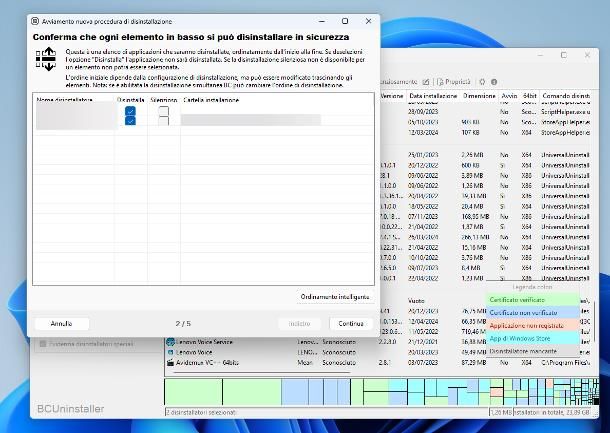Image resolution: width=610 pixels, height=433 pixels.
Task: Sort by Disinstalla column header
Action: [131, 100]
